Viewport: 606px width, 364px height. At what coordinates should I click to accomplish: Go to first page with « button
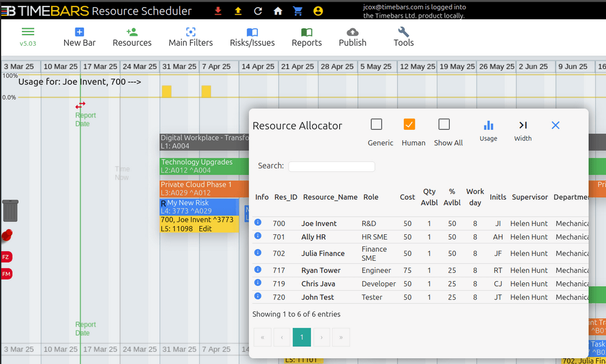click(x=262, y=338)
